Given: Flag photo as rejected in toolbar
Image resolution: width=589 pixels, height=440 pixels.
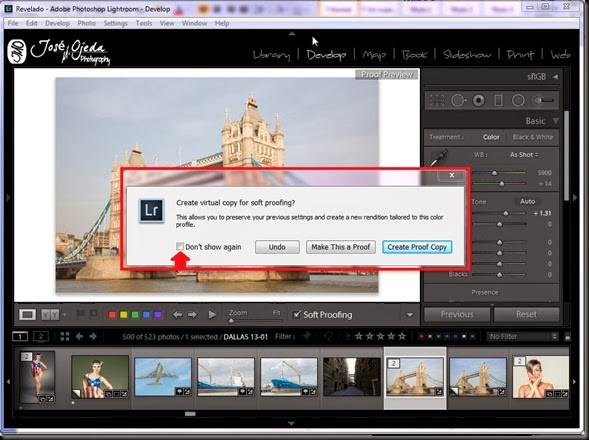Looking at the screenshot, I should (x=93, y=314).
